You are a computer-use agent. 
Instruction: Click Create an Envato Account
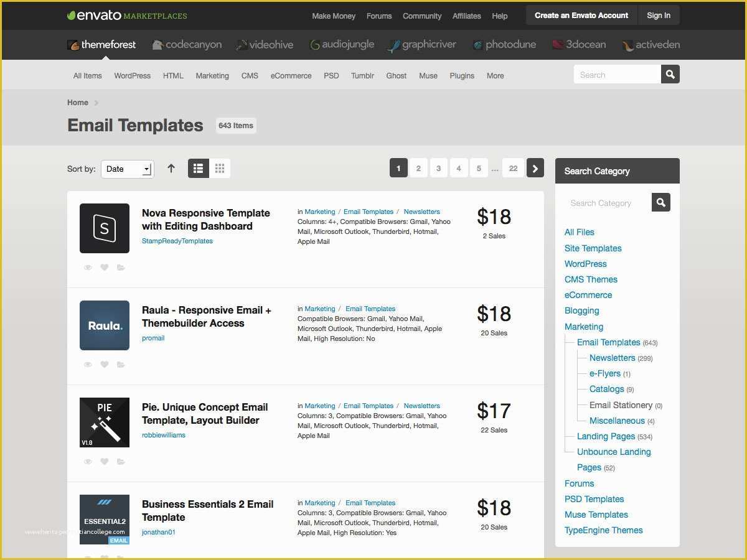(581, 16)
